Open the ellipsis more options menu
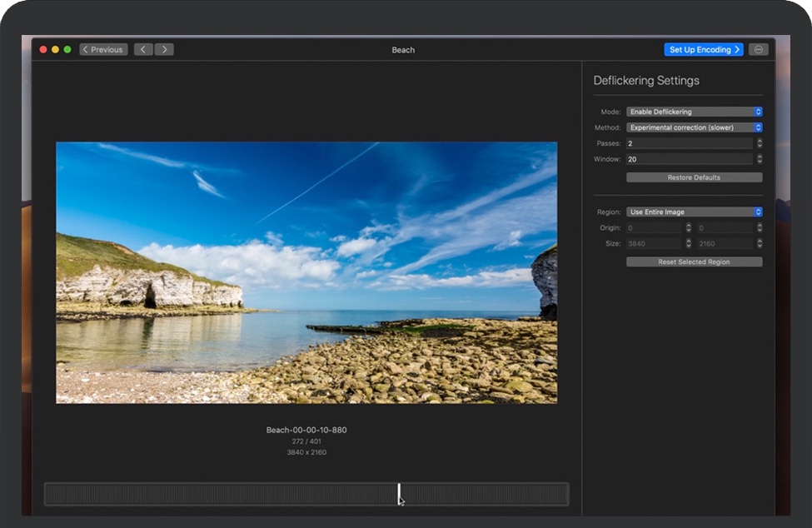This screenshot has height=528, width=812. (x=758, y=50)
